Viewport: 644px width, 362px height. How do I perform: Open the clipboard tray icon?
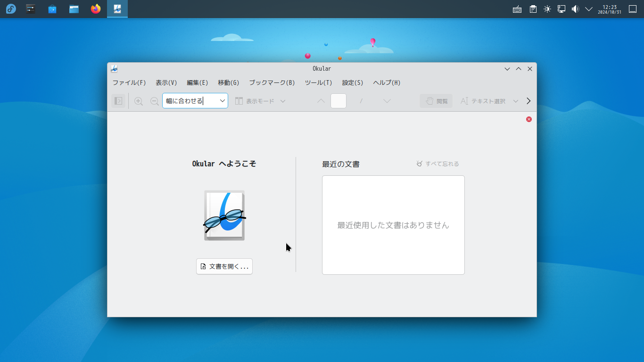pos(533,9)
